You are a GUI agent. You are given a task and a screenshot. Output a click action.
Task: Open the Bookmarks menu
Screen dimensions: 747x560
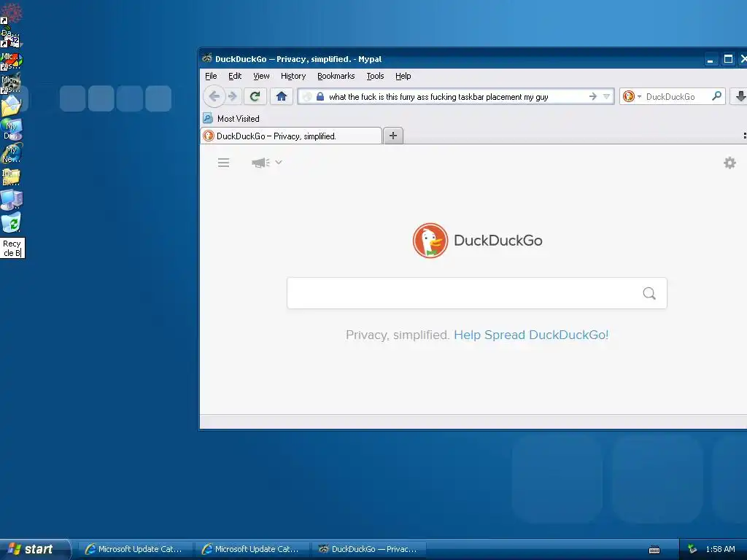pos(336,76)
